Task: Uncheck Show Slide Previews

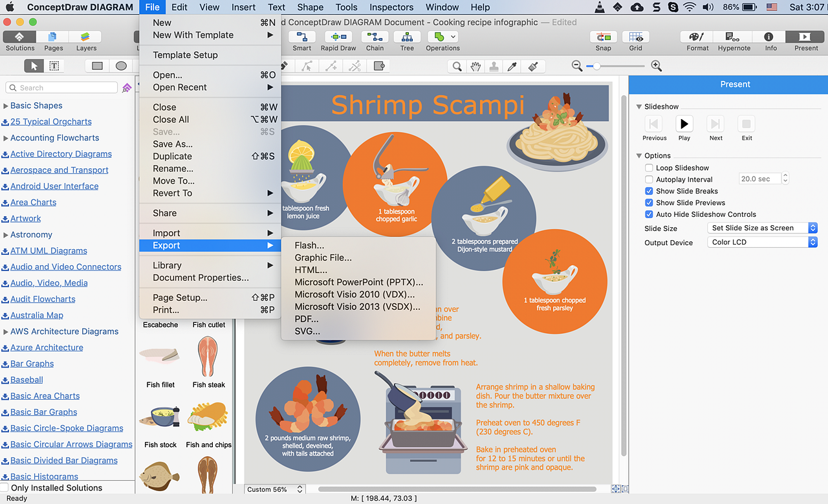Action: point(649,203)
